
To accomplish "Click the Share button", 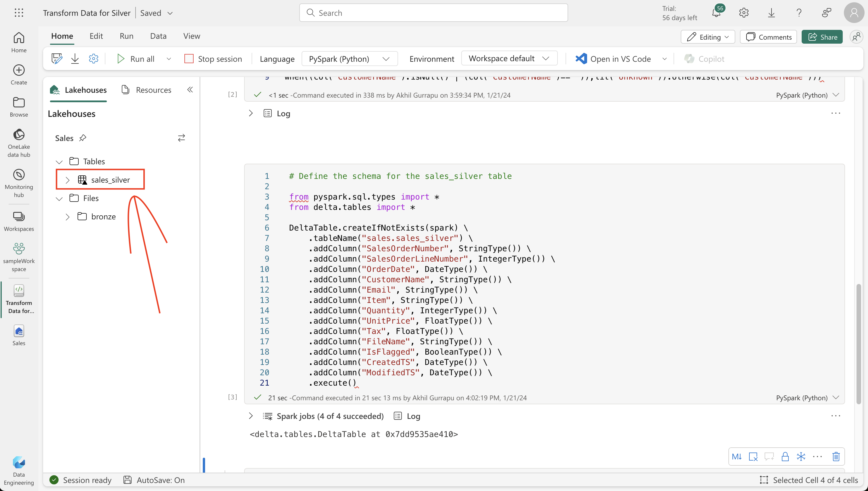I will tap(822, 37).
